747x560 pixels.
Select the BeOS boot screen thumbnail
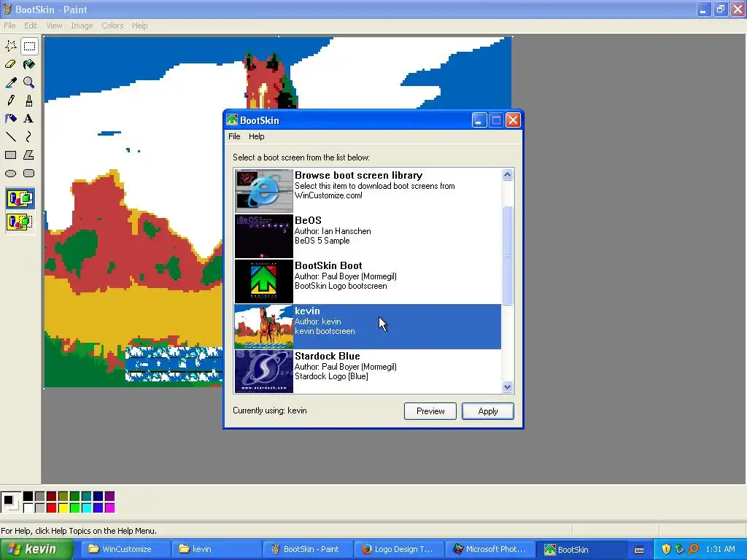pos(263,236)
